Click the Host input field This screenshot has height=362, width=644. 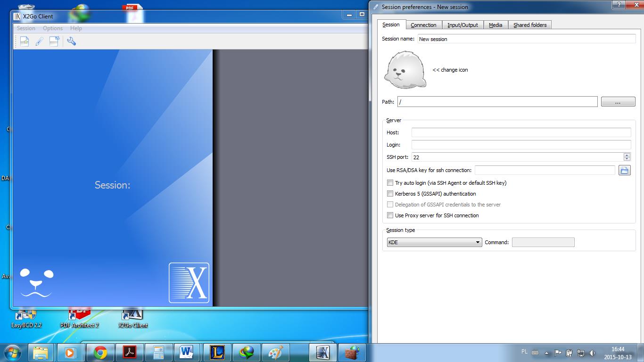point(521,132)
